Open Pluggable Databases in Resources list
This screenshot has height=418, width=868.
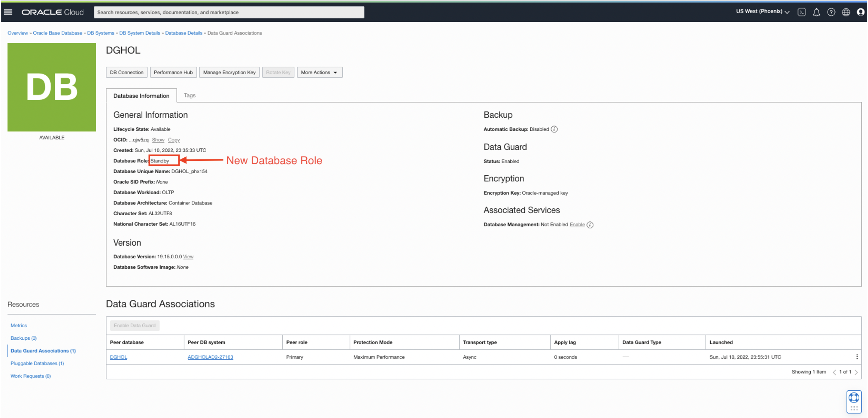(37, 363)
